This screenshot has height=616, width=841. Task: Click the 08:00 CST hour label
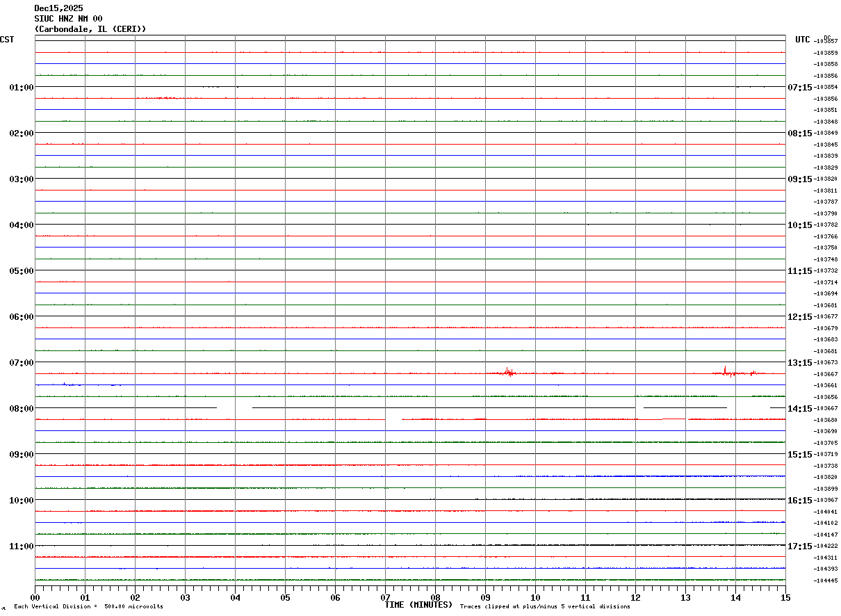(x=22, y=408)
